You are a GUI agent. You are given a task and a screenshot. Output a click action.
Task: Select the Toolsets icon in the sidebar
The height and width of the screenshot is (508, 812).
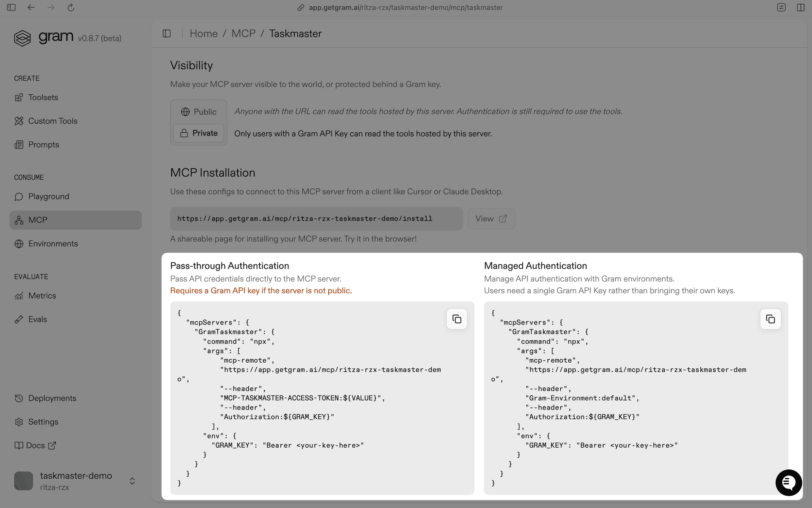pos(19,98)
